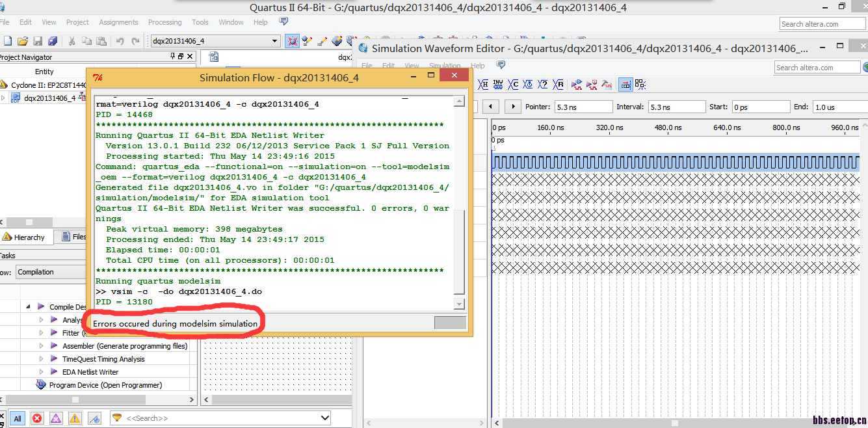Click the Paste clipboard icon
The width and height of the screenshot is (868, 428).
pyautogui.click(x=101, y=41)
